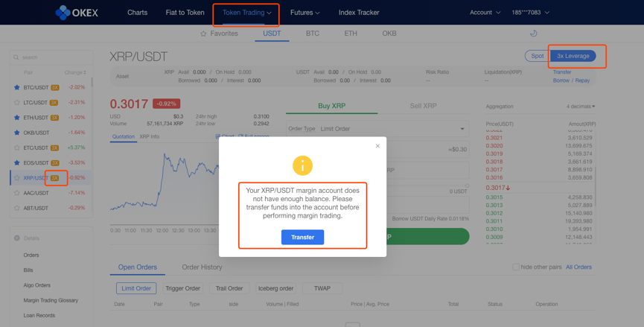Toggle favorite star for OKB/USDT
Screen dimensions: 644x327
coord(17,133)
